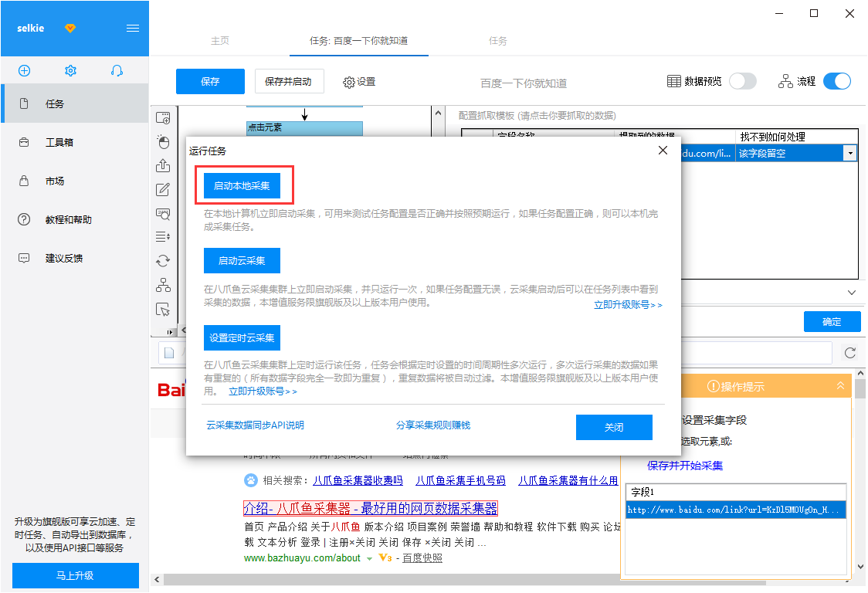Click scroll-left arrow of browser pane

tap(158, 580)
